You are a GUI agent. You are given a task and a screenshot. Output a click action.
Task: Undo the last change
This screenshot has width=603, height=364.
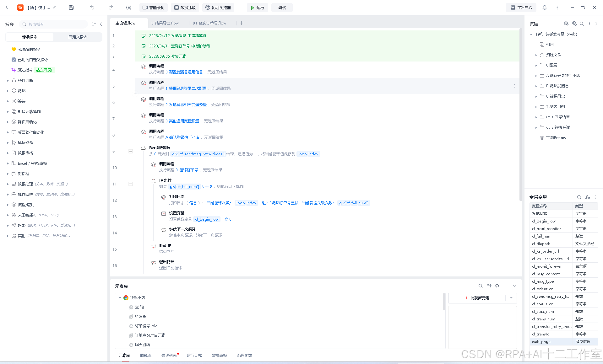point(92,7)
